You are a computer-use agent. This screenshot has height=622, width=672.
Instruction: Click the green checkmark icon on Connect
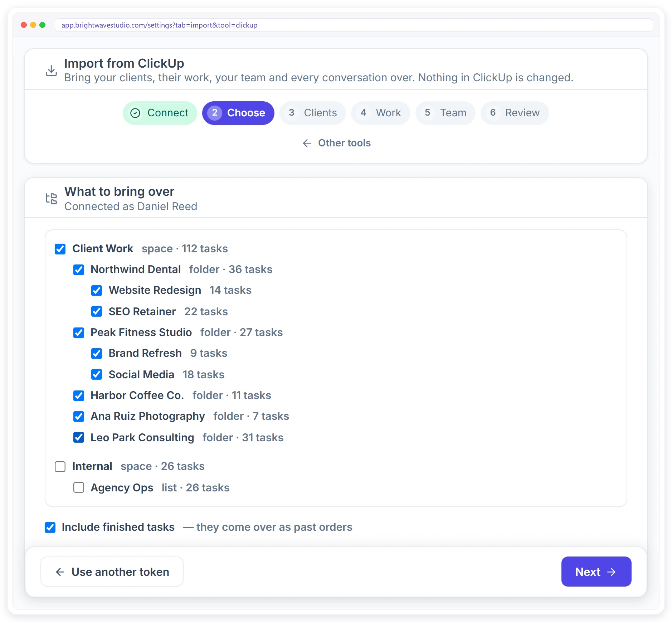coord(135,113)
